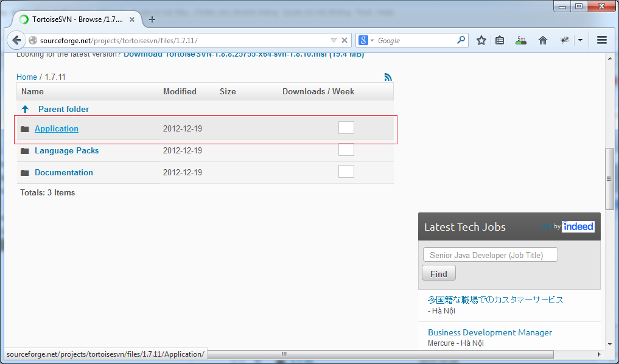Click the up arrow beside Parent folder

(26, 110)
